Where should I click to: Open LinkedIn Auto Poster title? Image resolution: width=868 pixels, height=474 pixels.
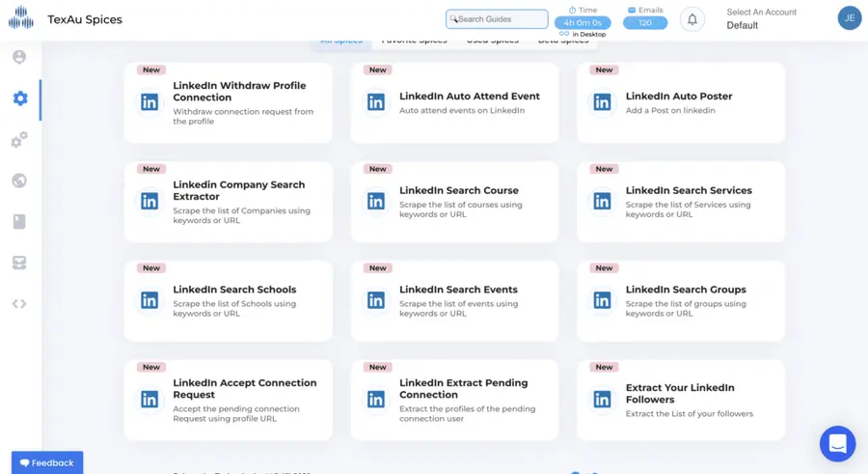click(x=679, y=96)
